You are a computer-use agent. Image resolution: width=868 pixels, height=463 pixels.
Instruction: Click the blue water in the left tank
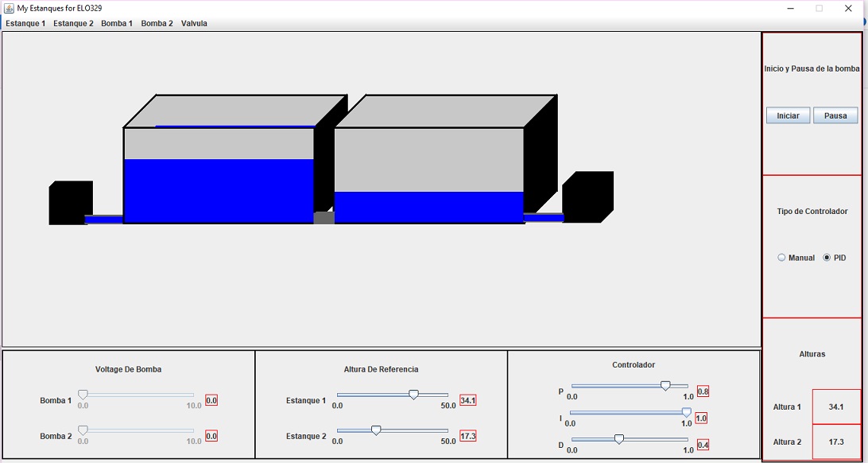[219, 191]
